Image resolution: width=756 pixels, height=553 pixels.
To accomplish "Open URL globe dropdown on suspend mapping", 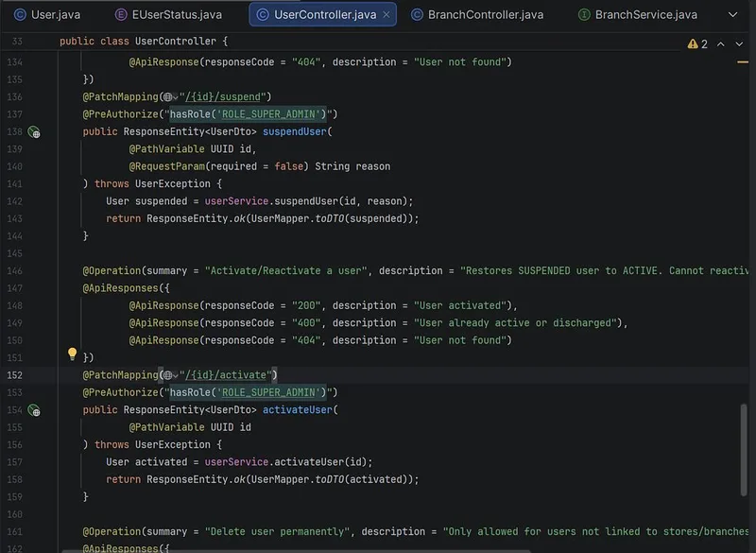I will point(170,97).
